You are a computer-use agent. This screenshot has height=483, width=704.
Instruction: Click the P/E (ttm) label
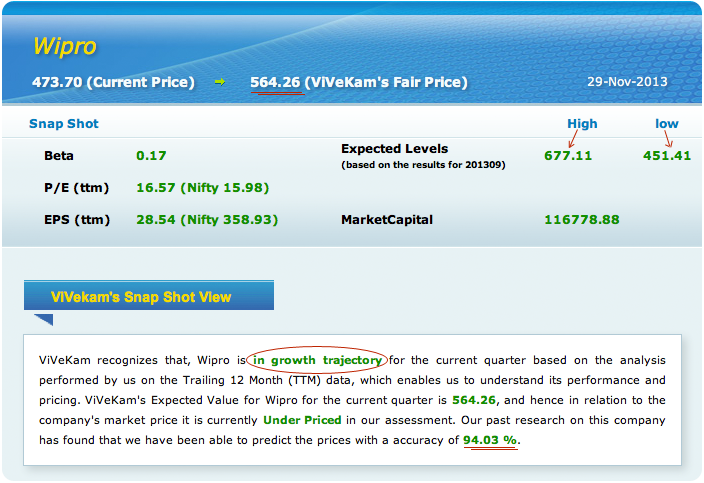[77, 188]
